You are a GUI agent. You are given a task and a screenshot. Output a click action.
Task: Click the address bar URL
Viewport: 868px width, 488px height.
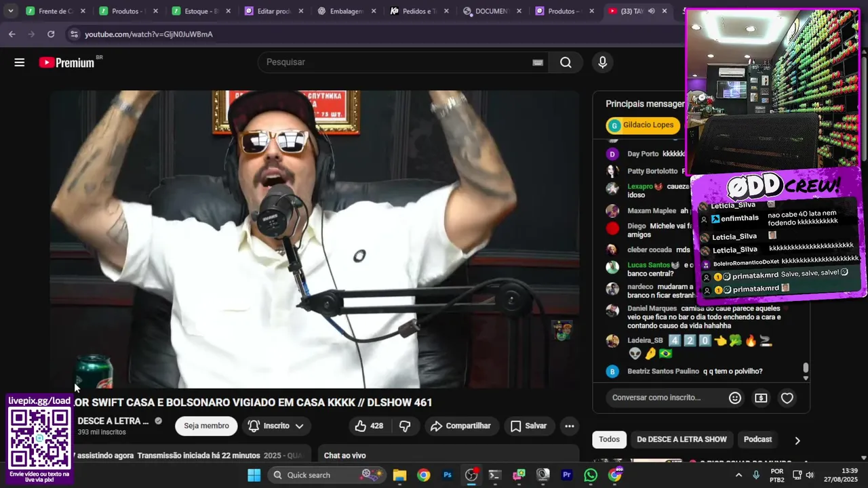[x=149, y=34]
